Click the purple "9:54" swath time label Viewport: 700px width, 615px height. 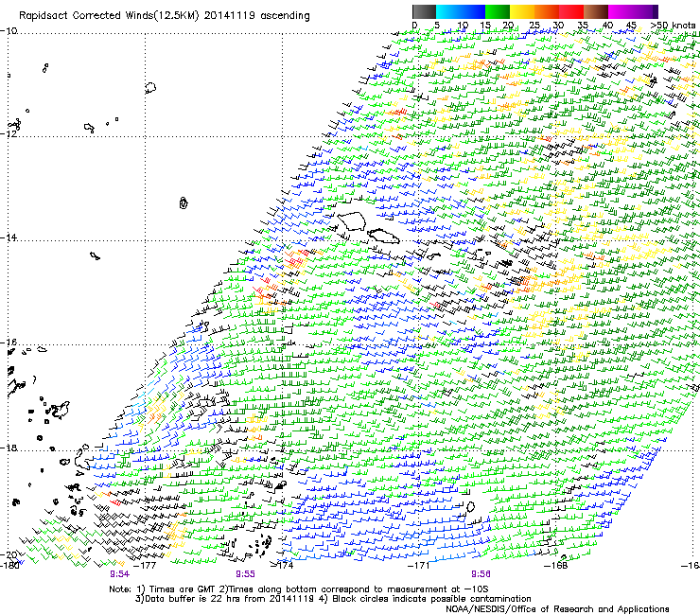(x=119, y=574)
